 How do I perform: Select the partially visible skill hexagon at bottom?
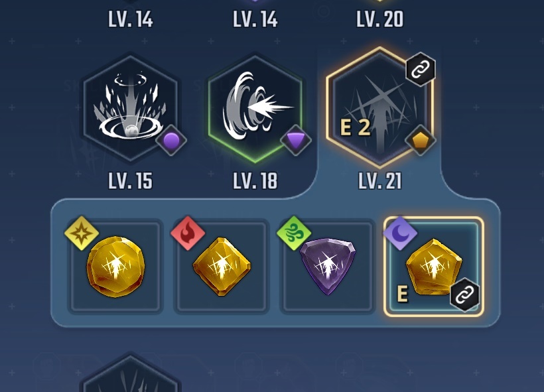[x=131, y=374]
